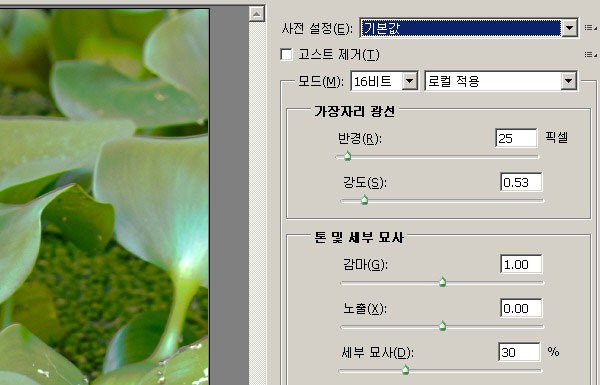Open the 16비트 mode dropdown

click(384, 81)
